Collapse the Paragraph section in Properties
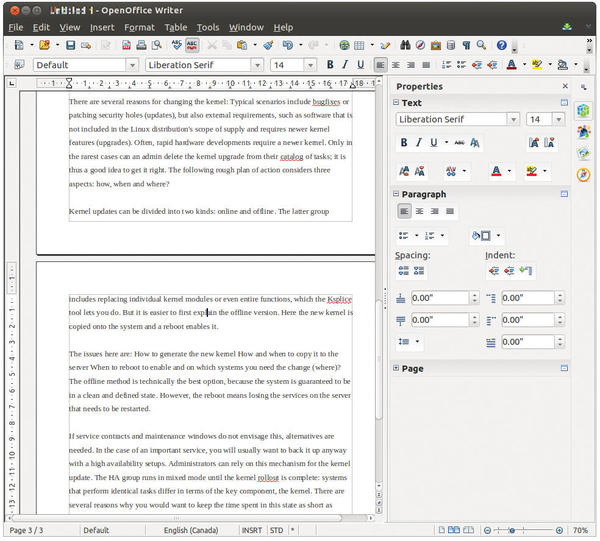 point(396,194)
